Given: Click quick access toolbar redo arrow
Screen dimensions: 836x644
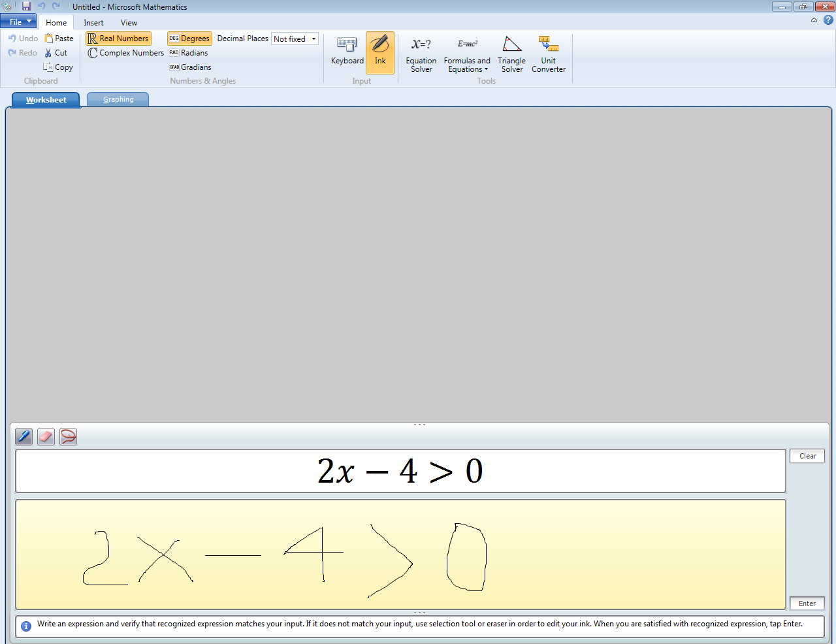Looking at the screenshot, I should pos(56,7).
